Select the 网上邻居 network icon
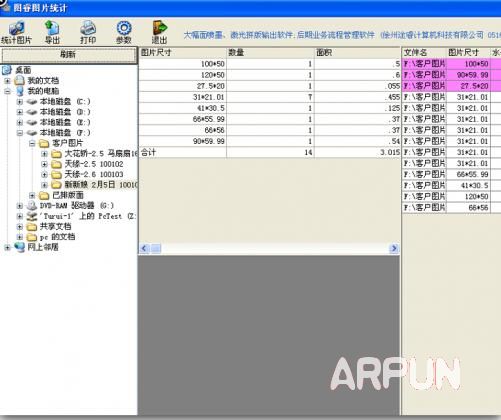Image resolution: width=501 pixels, height=420 pixels. 19,247
